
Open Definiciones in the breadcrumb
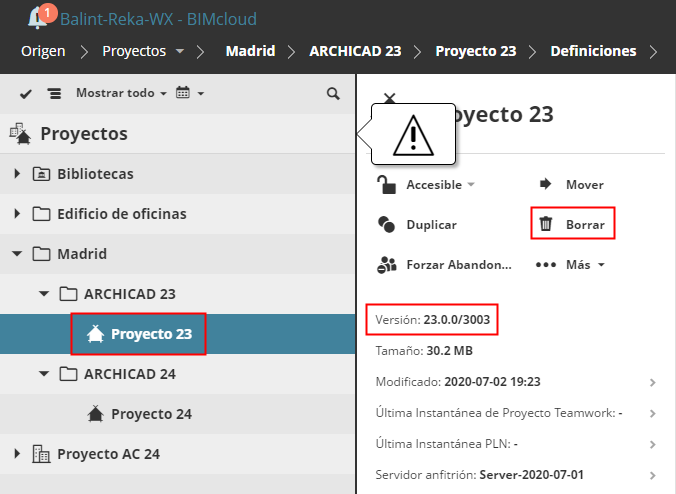point(593,51)
